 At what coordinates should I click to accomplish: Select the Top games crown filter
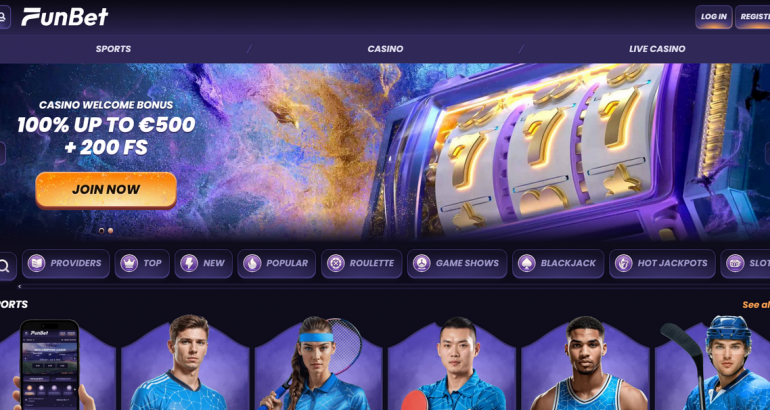(142, 264)
